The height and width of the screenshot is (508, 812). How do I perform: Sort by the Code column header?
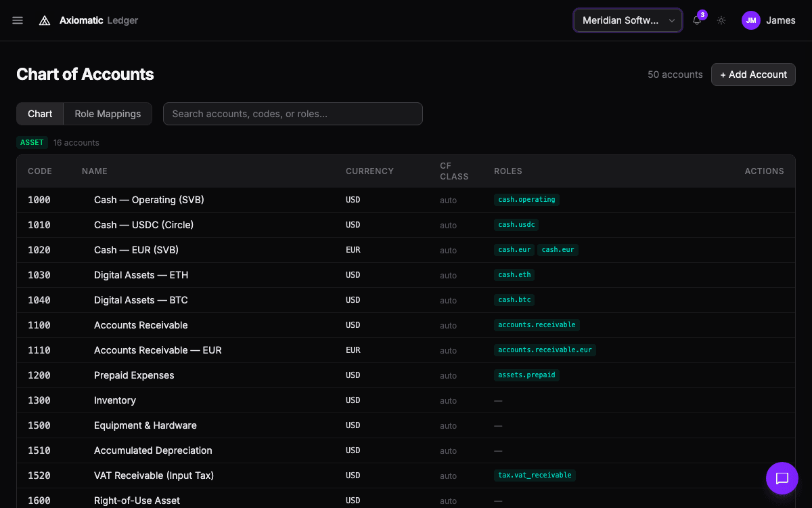(x=40, y=171)
